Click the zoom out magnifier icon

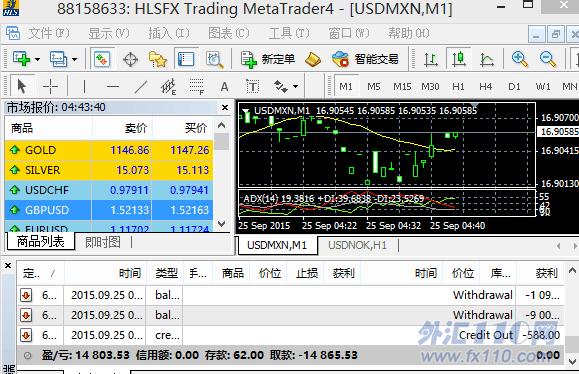[548, 59]
